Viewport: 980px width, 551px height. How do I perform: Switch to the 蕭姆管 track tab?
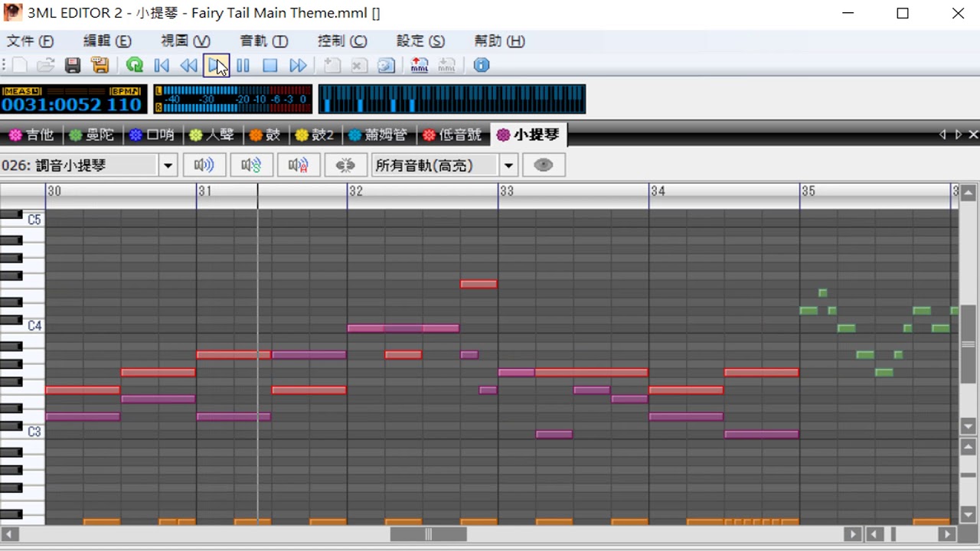pyautogui.click(x=378, y=135)
